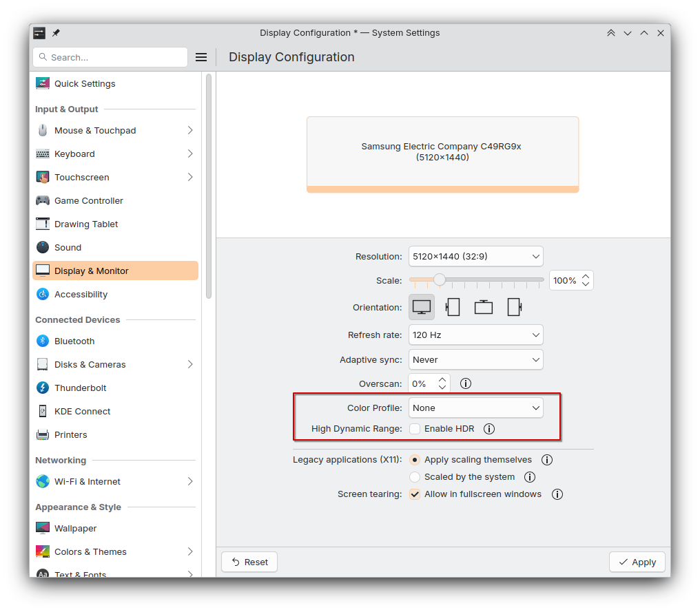Open the Sound settings icon in sidebar
Viewport: 700px width, 612px height.
42,247
